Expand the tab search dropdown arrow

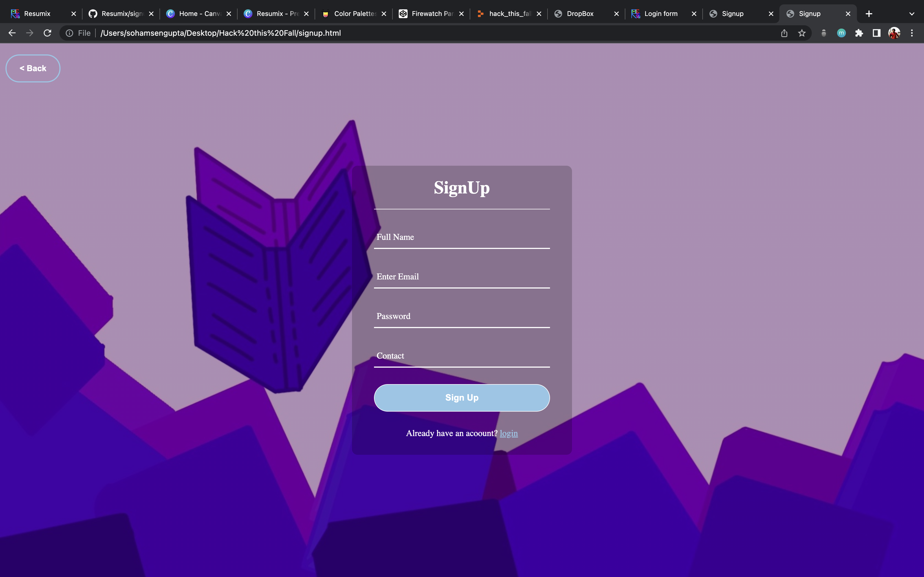(x=912, y=14)
